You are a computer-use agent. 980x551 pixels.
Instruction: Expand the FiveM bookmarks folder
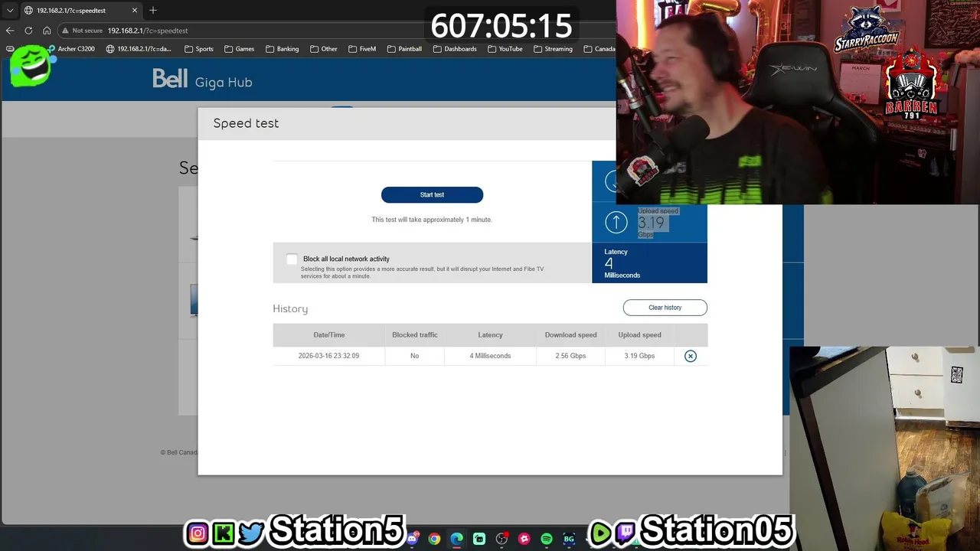362,49
